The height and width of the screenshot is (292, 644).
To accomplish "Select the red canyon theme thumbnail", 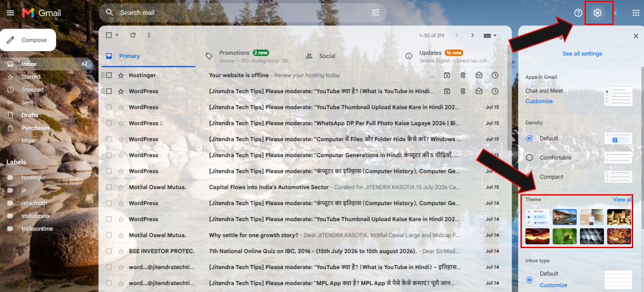I will [x=537, y=237].
